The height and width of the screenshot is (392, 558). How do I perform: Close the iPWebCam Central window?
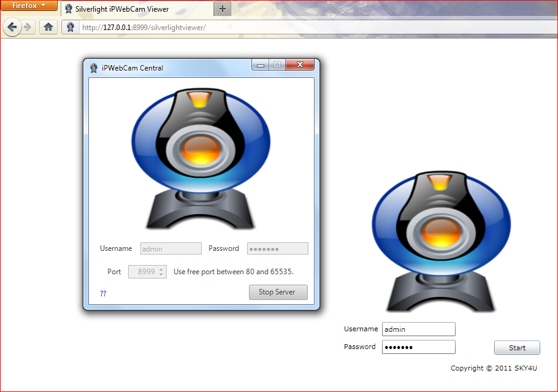click(300, 65)
